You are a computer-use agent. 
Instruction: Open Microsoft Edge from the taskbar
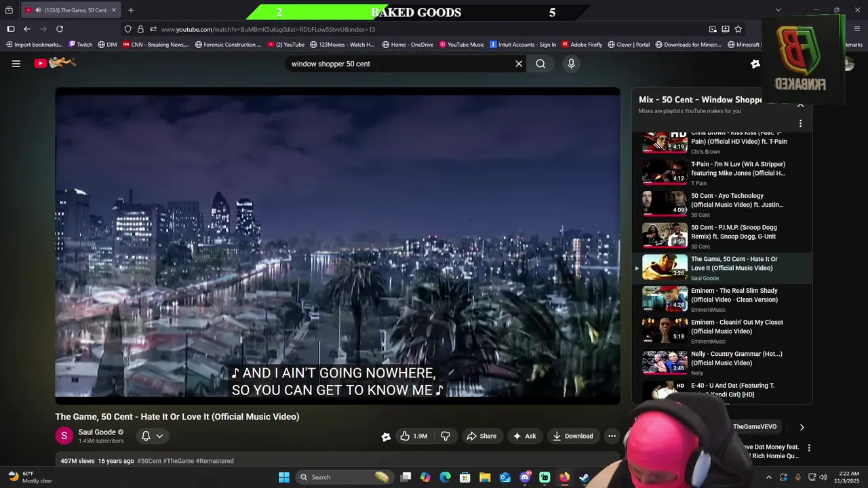(445, 477)
